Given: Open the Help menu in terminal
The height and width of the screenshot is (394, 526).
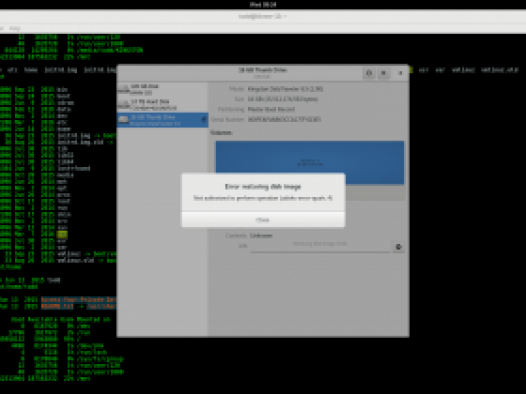Looking at the screenshot, I should coord(14,28).
